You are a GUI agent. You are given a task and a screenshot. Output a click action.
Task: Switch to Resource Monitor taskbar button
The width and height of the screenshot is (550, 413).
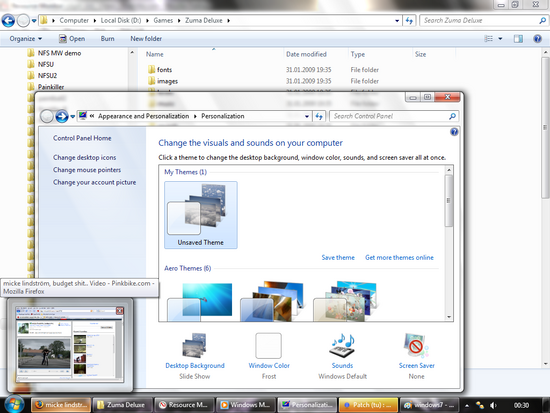(184, 405)
